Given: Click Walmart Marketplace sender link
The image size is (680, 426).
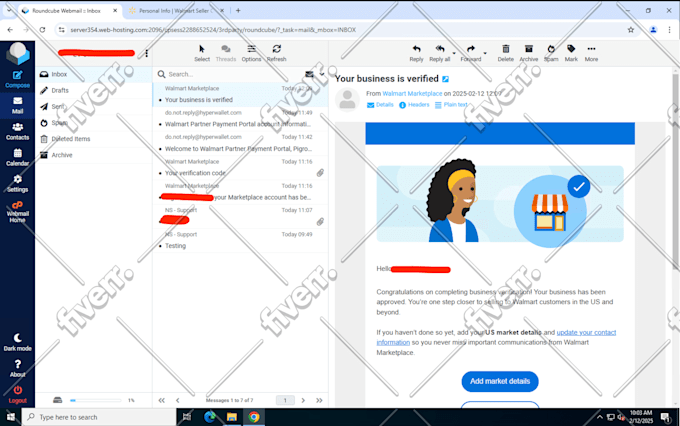Looking at the screenshot, I should point(412,93).
